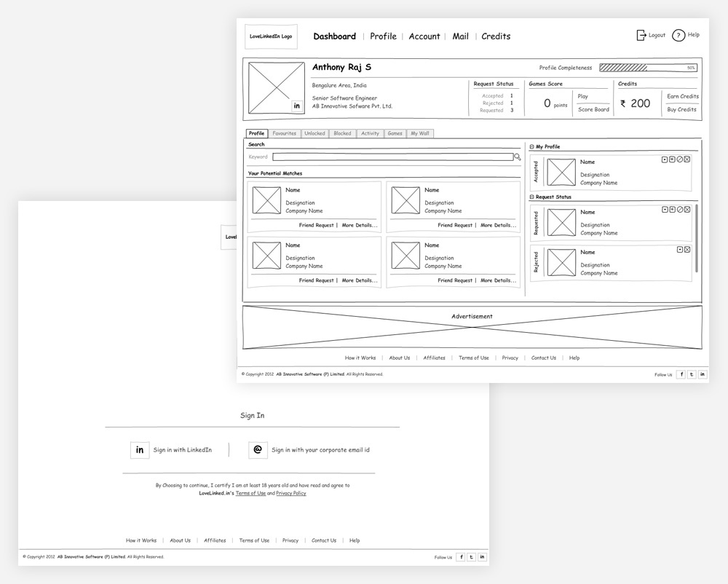Open Mail from the top navigation
Screen dimensions: 728x584
[461, 36]
